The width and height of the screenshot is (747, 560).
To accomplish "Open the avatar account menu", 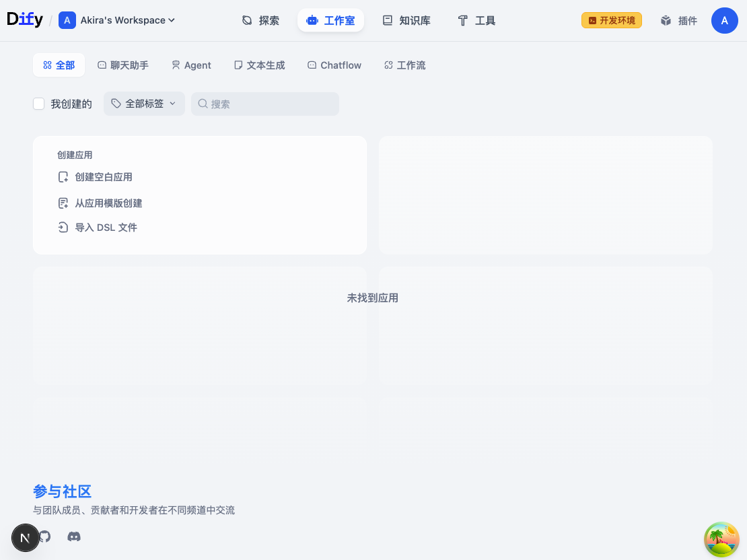I will point(725,20).
